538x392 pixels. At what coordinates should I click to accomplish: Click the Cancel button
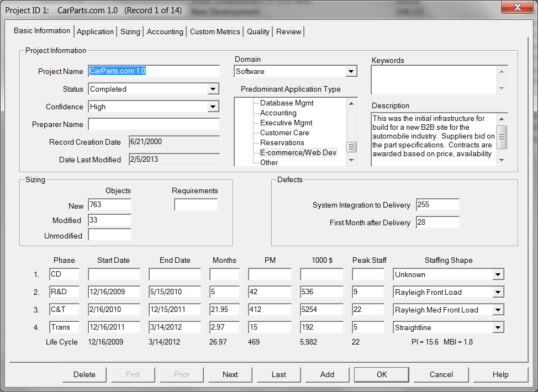click(441, 374)
